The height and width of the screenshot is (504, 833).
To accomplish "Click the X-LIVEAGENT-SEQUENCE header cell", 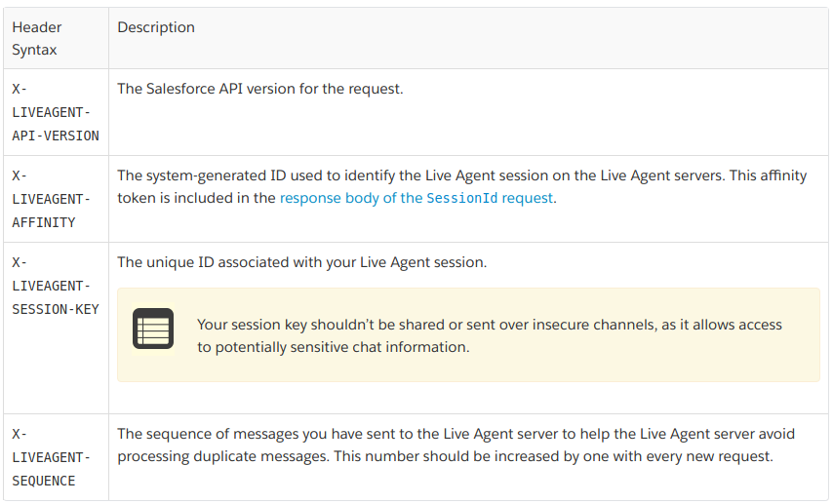I will (56, 457).
